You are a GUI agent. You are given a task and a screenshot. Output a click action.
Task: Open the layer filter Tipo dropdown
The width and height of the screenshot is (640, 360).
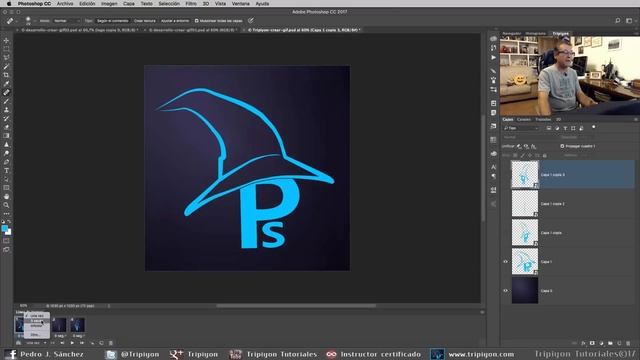521,128
